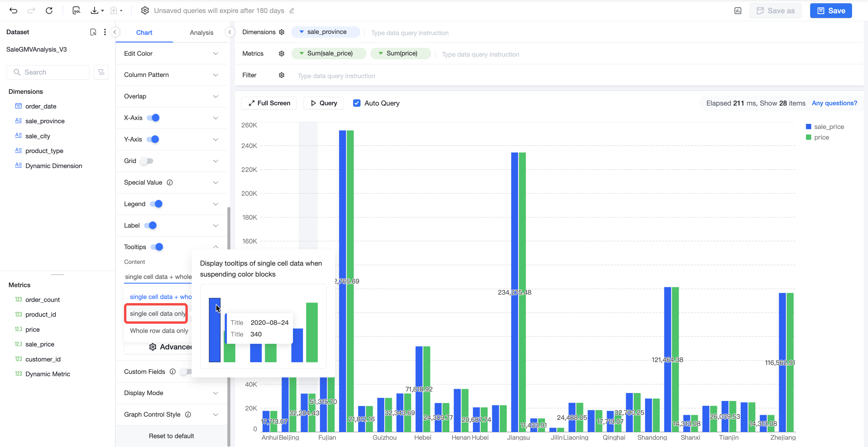Expand the Display Mode section
Viewport: 868px width, 447px height.
pyautogui.click(x=171, y=393)
